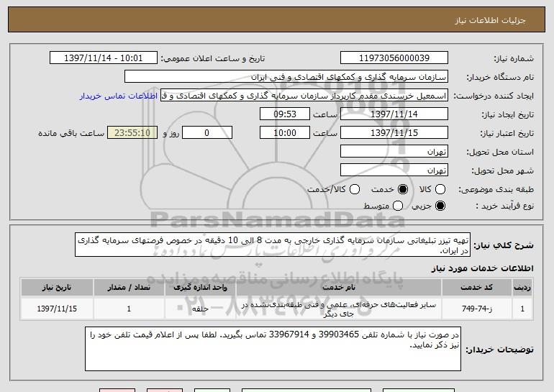554x392 pixels.
Task: Click the creation time 09:53 field
Action: pyautogui.click(x=285, y=114)
